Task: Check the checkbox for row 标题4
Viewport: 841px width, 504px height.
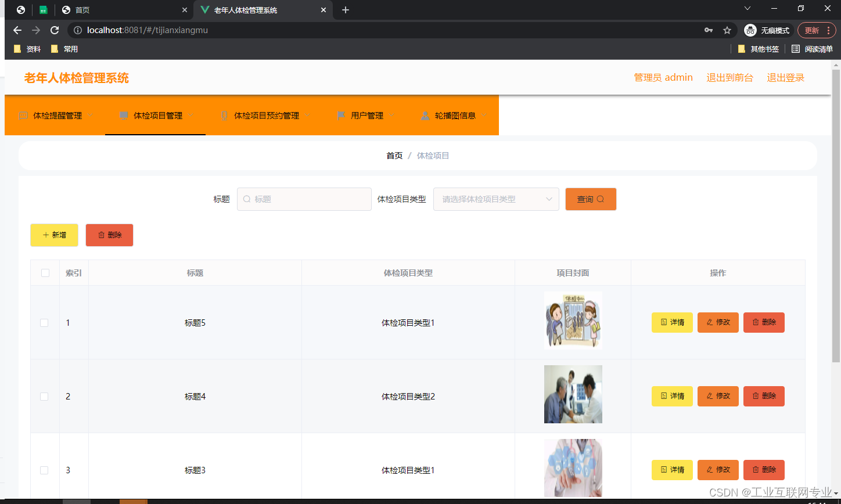Action: tap(44, 397)
